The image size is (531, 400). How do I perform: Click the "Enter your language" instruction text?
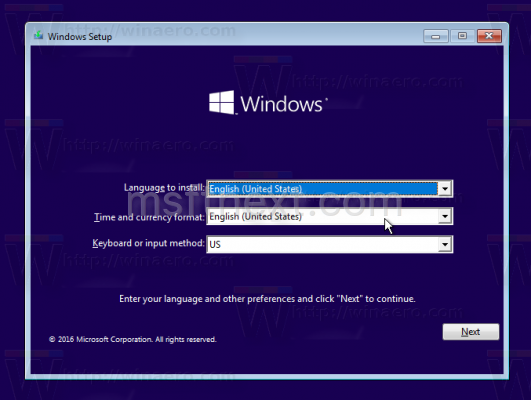(x=267, y=299)
